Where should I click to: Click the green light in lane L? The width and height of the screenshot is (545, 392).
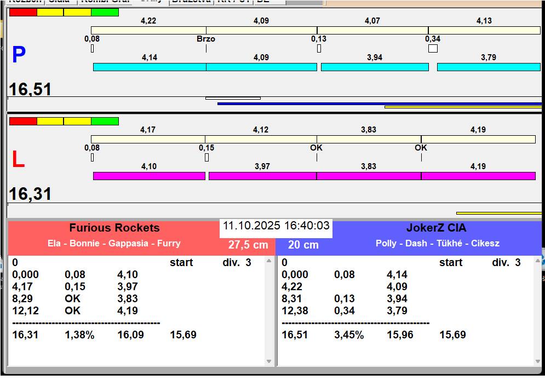105,121
